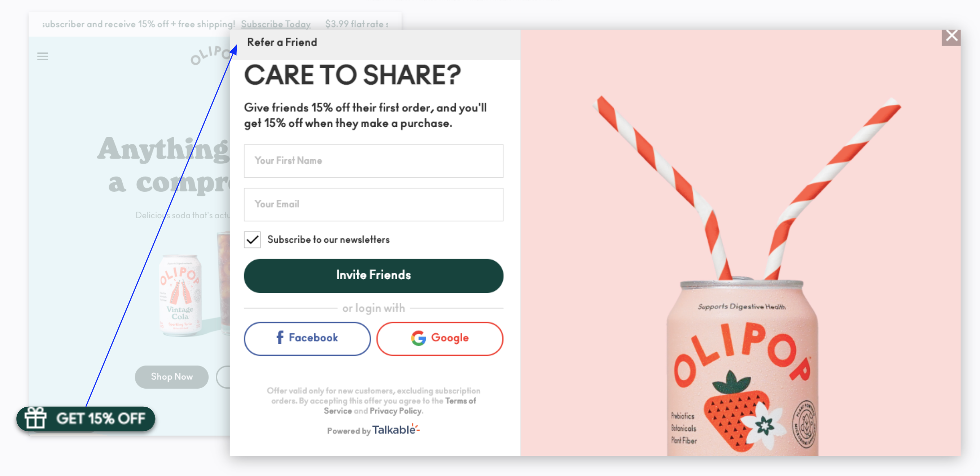Open the hamburger menu icon
This screenshot has height=476, width=980.
[43, 56]
